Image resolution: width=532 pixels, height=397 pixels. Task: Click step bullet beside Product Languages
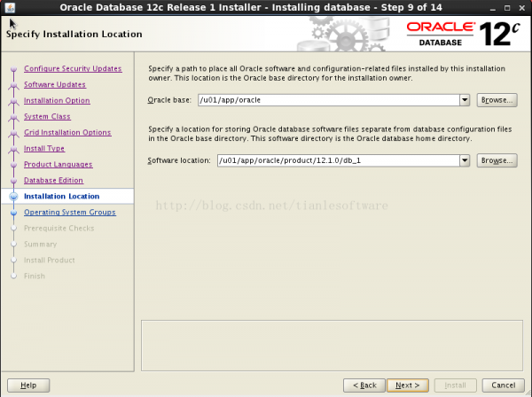(x=13, y=165)
